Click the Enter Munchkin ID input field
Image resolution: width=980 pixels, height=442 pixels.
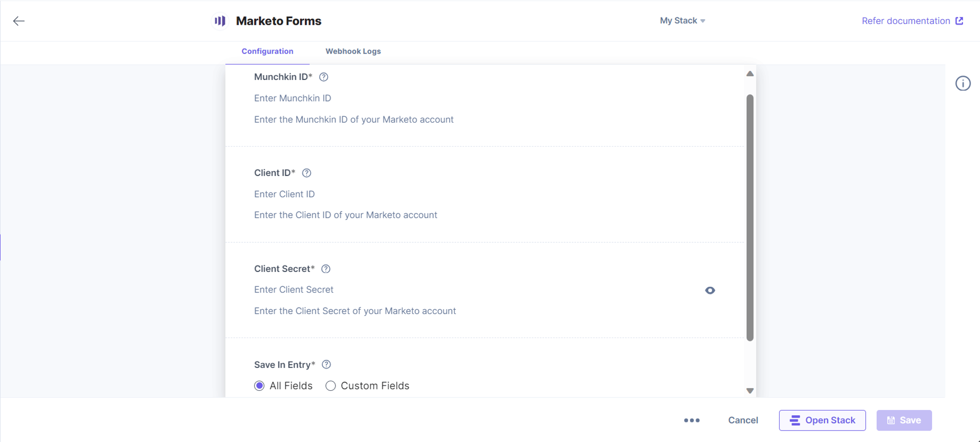pyautogui.click(x=483, y=98)
